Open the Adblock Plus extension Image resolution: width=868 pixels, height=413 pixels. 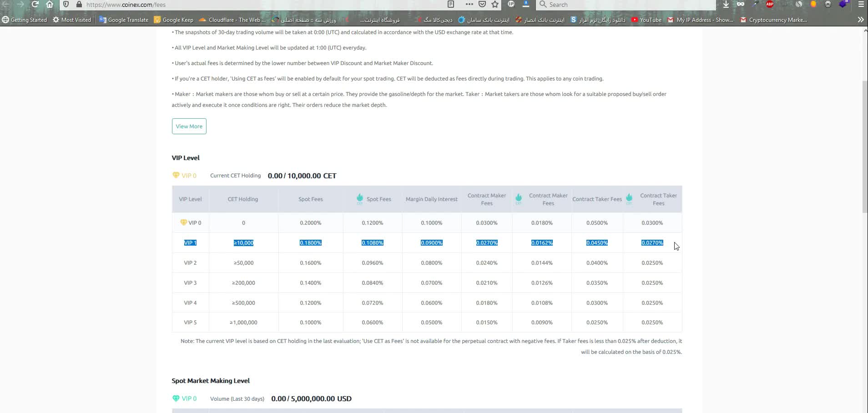pos(770,5)
